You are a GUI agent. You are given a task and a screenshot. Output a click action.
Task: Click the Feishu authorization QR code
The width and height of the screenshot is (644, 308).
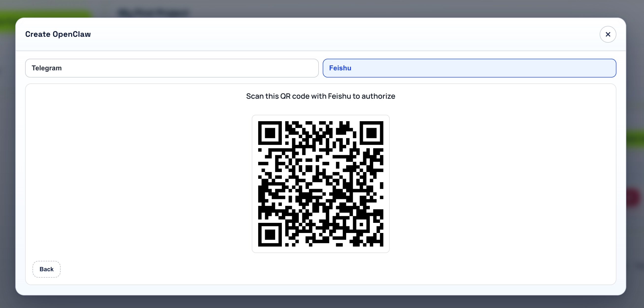(x=321, y=184)
